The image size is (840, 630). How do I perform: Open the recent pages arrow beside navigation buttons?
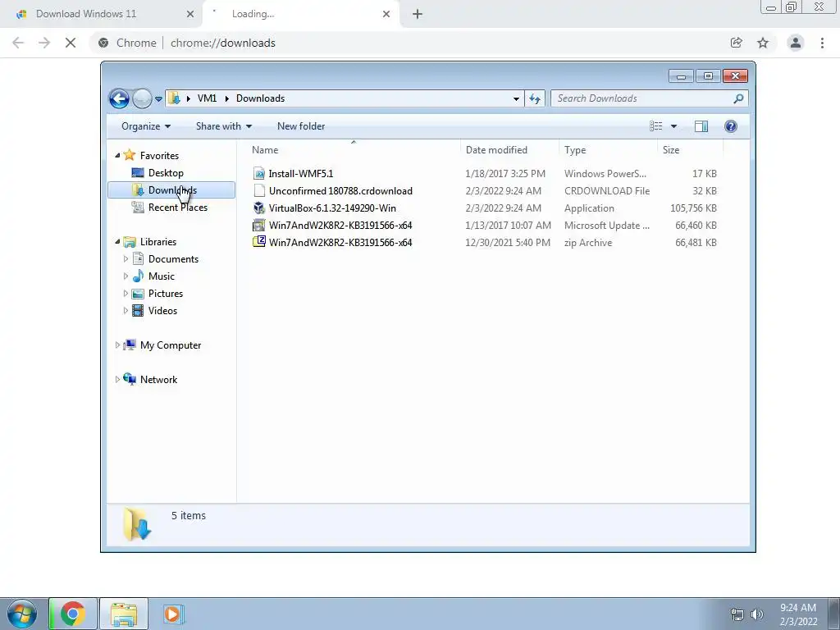coord(158,99)
